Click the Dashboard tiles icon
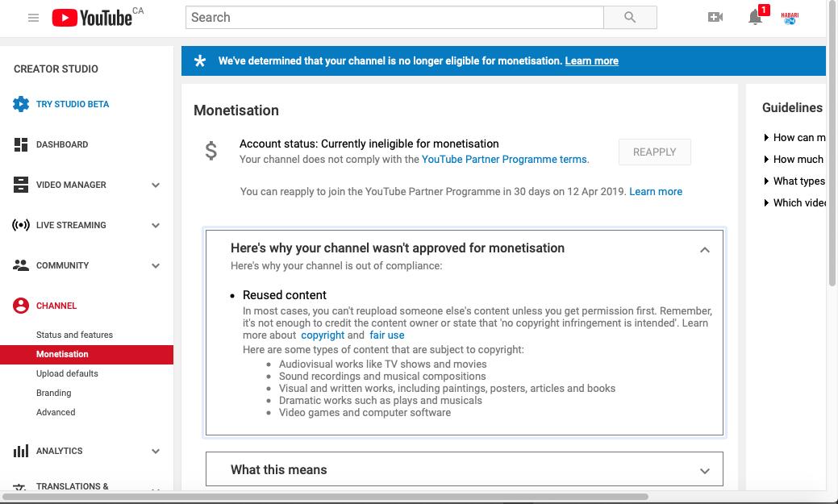Image resolution: width=838 pixels, height=504 pixels. tap(21, 144)
